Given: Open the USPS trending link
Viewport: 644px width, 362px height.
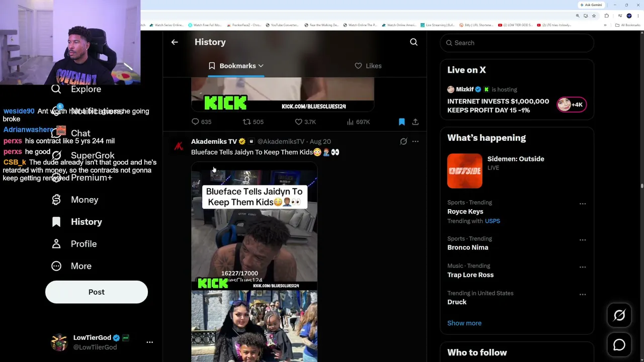Looking at the screenshot, I should [493, 221].
